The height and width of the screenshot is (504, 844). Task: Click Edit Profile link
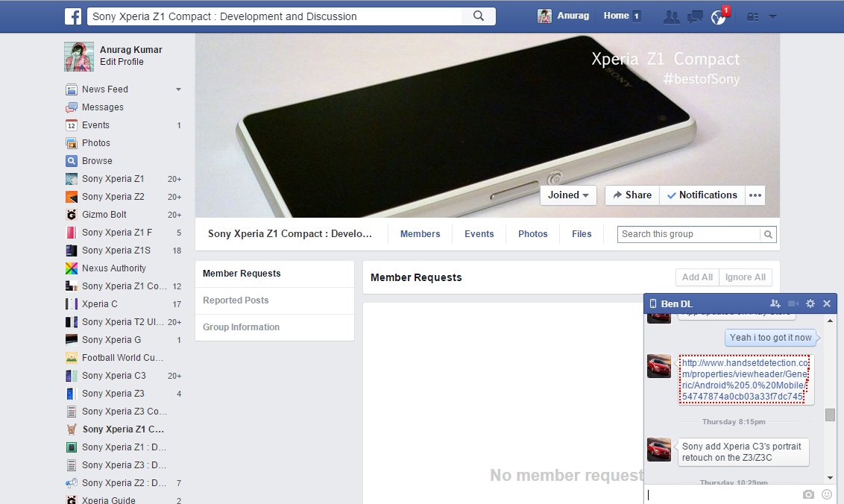pos(122,61)
